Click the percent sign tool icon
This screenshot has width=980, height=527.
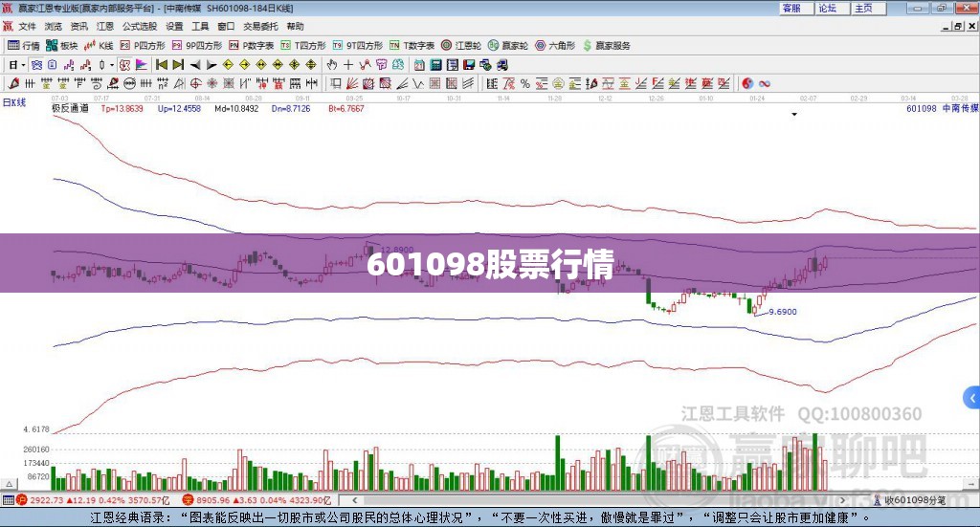[x=525, y=83]
